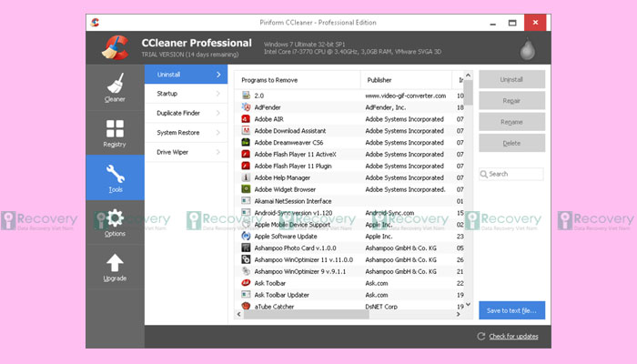The width and height of the screenshot is (637, 364).
Task: Click the horizontal scrollbar thumb
Action: click(307, 315)
